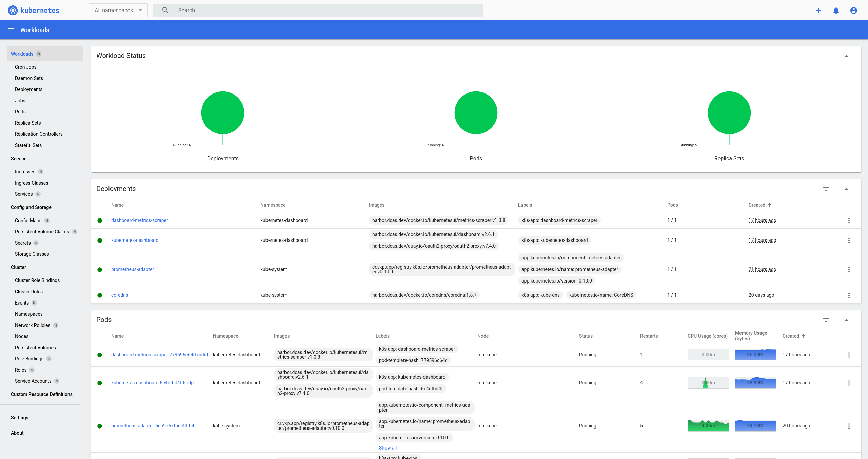
Task: Toggle the Created column sort order
Action: pos(759,205)
